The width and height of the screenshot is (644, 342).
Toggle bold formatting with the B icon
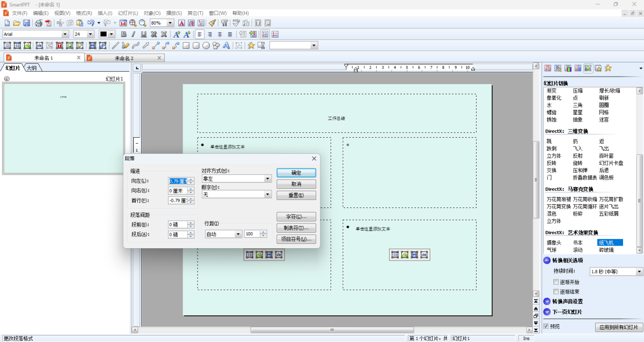click(x=123, y=34)
